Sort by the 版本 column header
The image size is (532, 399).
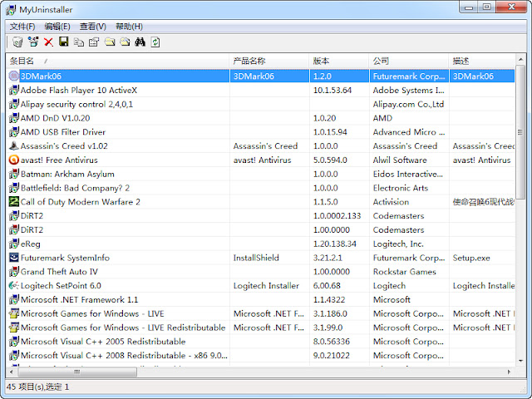339,61
